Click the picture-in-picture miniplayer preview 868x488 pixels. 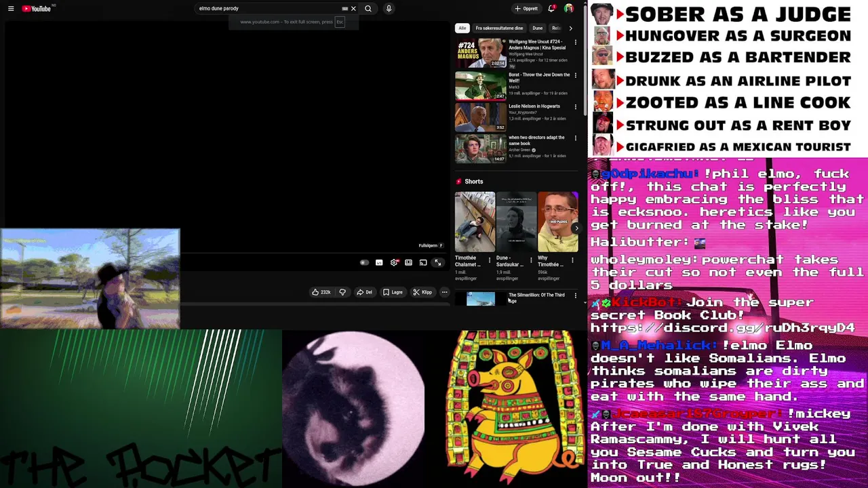[x=90, y=279]
